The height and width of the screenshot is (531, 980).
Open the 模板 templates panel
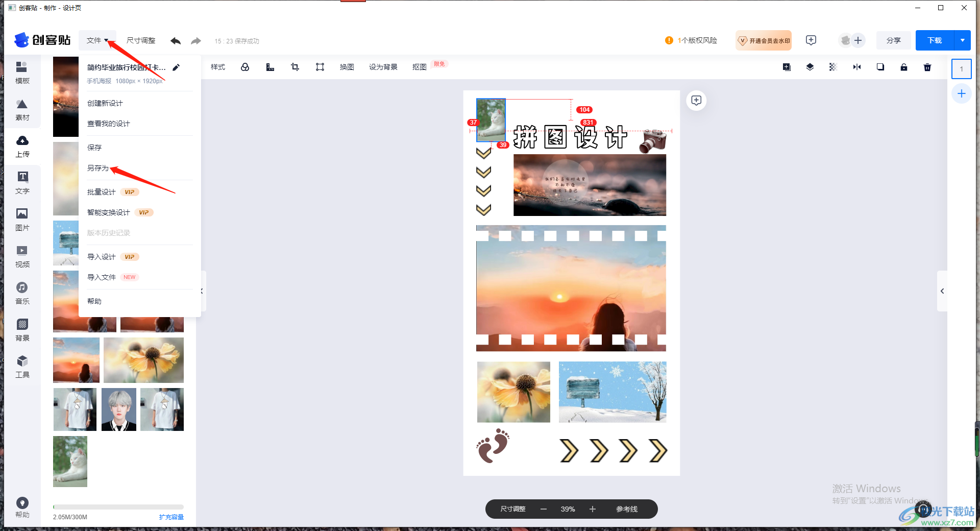(x=22, y=73)
